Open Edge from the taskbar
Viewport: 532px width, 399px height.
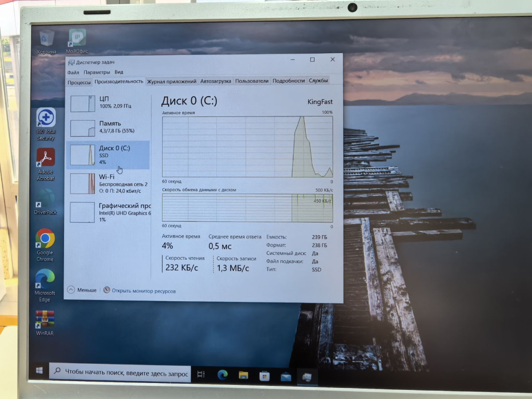[223, 375]
